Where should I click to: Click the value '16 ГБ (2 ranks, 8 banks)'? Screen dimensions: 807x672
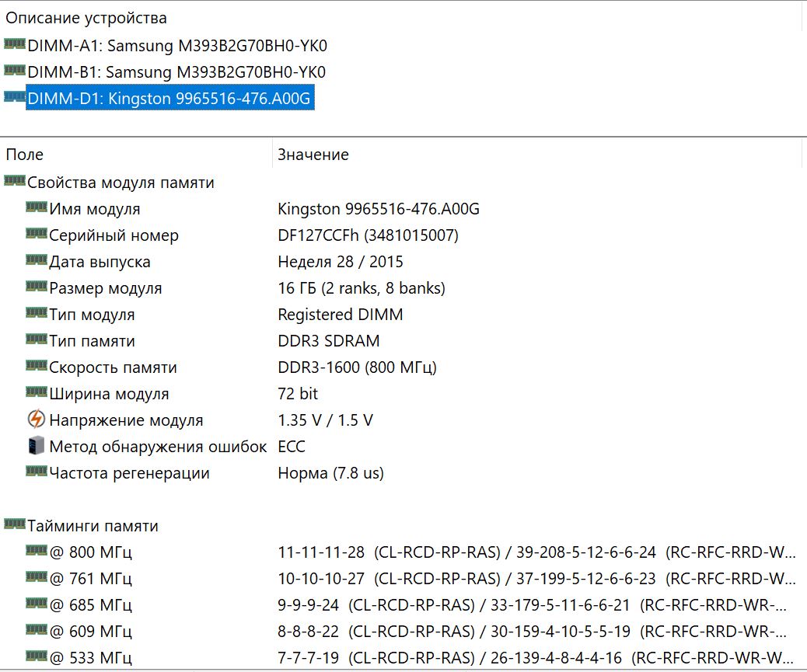362,288
